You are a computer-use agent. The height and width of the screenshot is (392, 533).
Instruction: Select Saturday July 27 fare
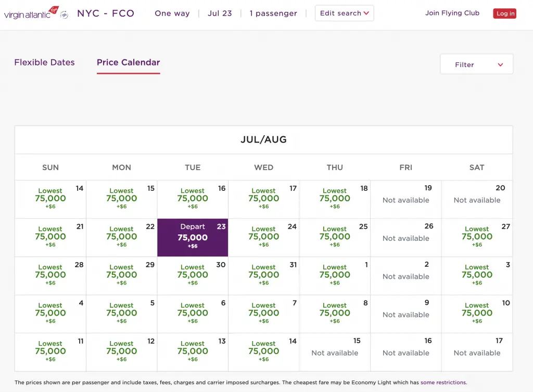click(x=477, y=237)
